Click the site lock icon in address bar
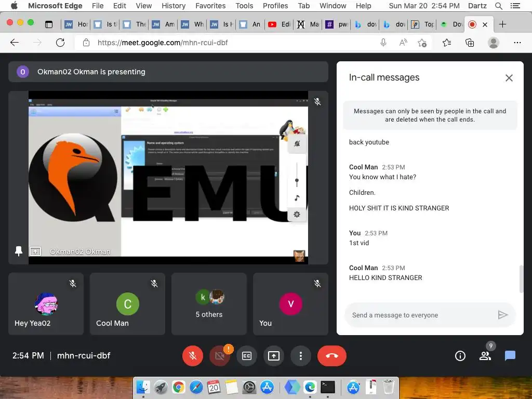The image size is (532, 399). click(86, 43)
